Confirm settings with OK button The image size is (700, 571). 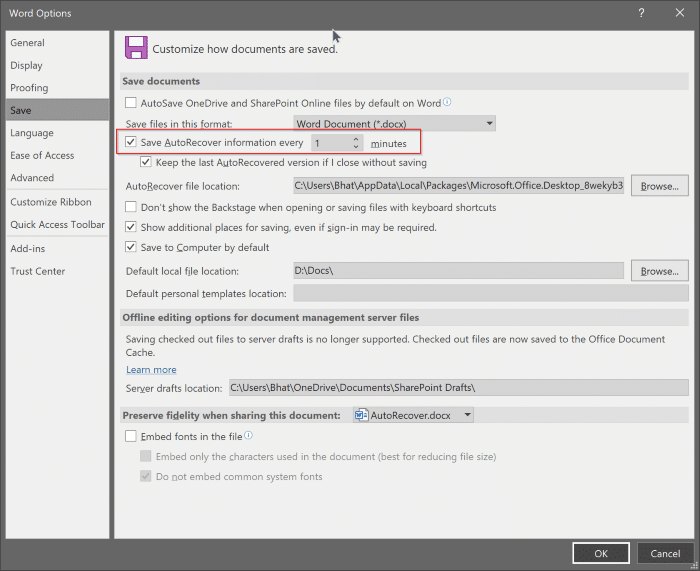coord(601,553)
